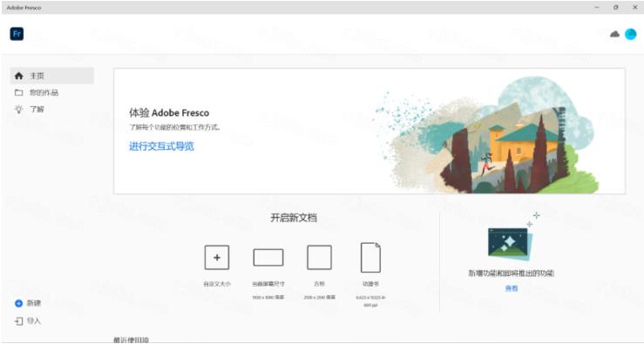Viewport: 644px width, 344px height.
Task: Click the folder icon for your work
Action: (x=18, y=93)
